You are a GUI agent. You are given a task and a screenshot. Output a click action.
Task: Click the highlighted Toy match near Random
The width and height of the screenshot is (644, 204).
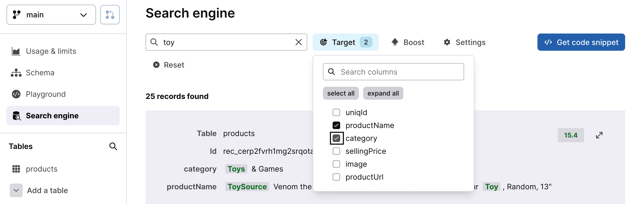(x=491, y=187)
